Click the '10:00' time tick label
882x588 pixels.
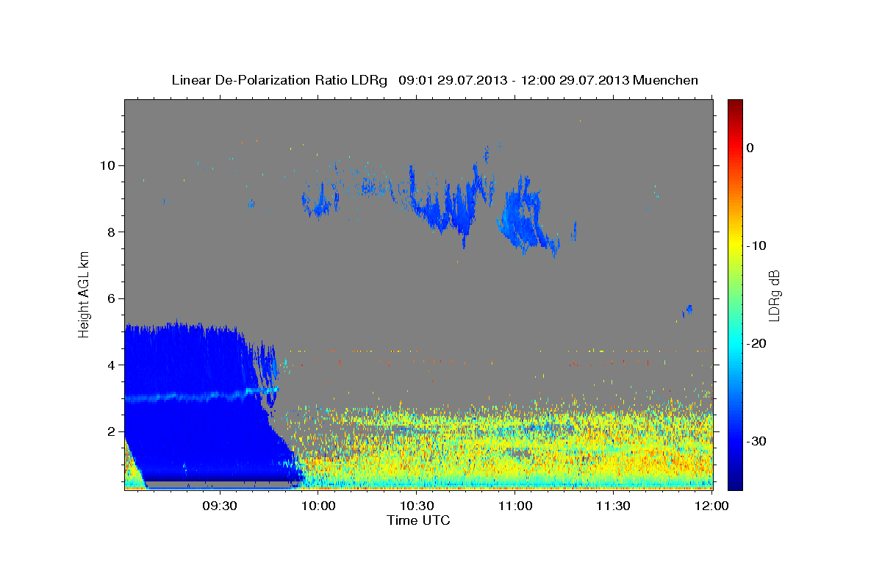319,506
